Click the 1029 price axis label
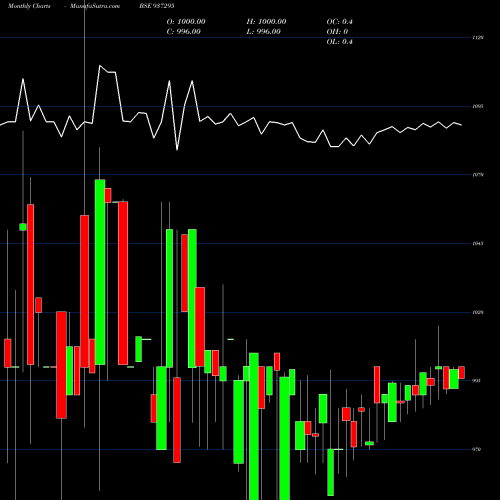Viewport: 500px width, 500px height. [478, 313]
